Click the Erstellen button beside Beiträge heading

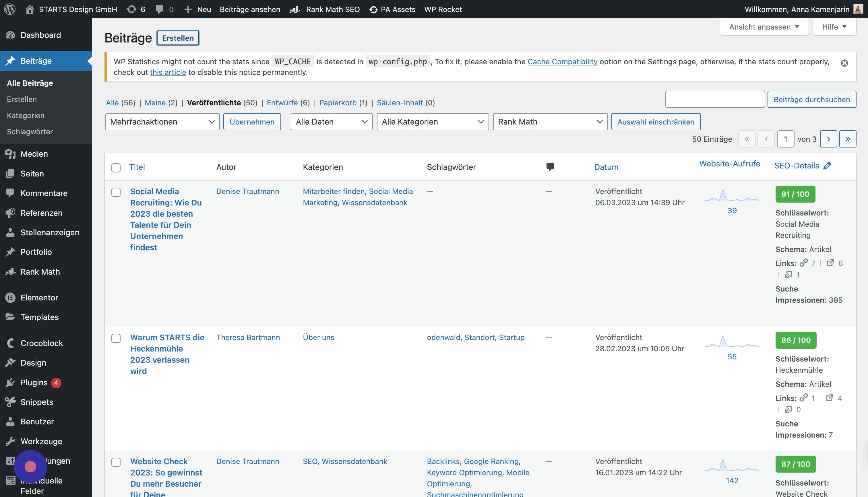178,38
